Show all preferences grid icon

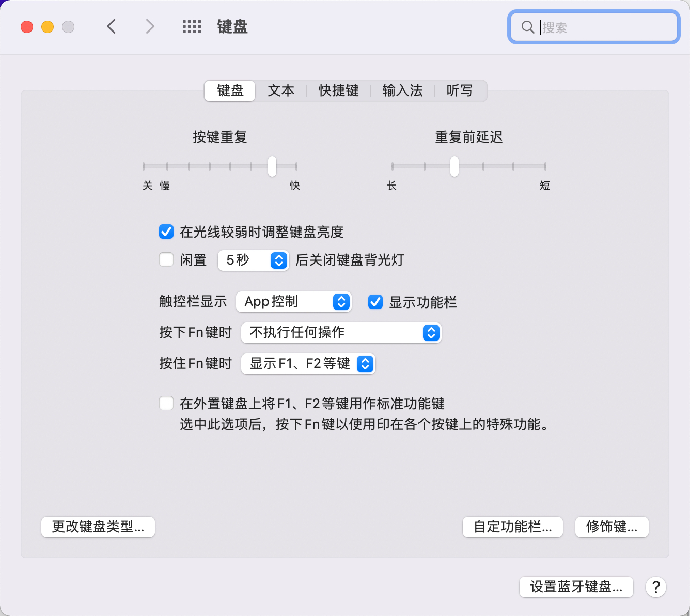192,27
